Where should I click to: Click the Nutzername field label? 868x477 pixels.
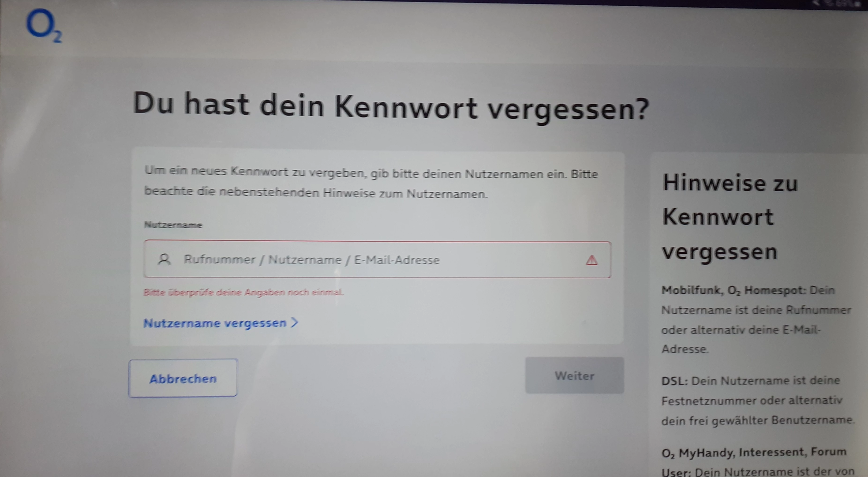(173, 225)
